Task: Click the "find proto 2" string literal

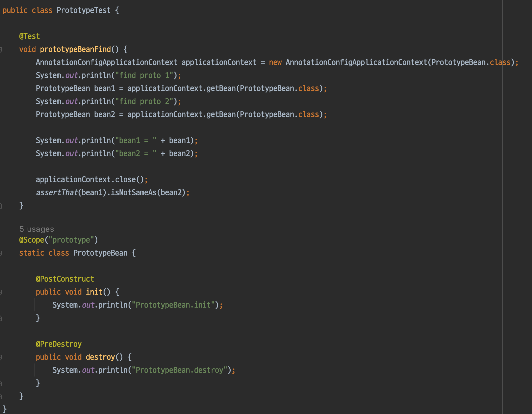Action: click(x=144, y=102)
